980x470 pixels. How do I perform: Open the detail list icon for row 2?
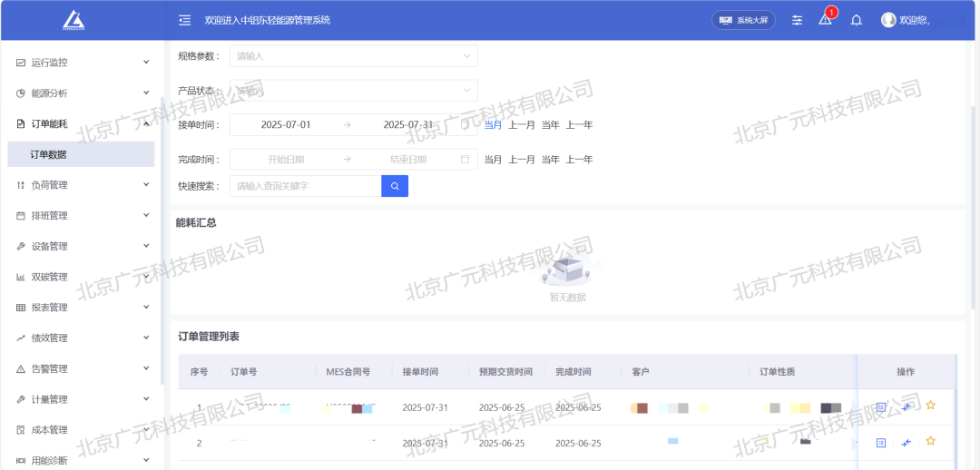[x=881, y=443]
